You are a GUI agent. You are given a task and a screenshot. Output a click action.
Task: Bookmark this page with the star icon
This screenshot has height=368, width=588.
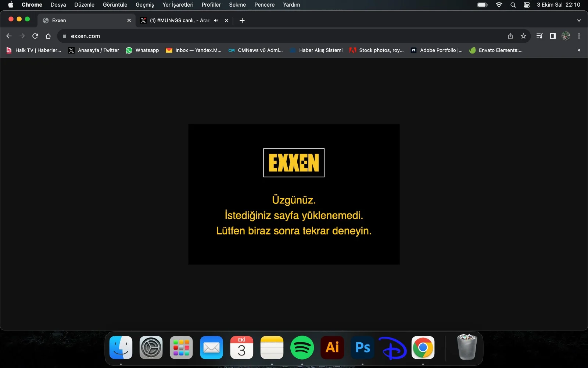pos(523,36)
